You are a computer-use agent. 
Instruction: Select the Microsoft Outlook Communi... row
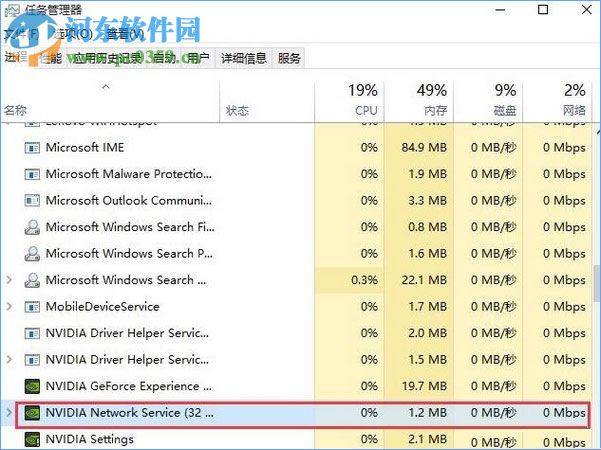[x=296, y=200]
